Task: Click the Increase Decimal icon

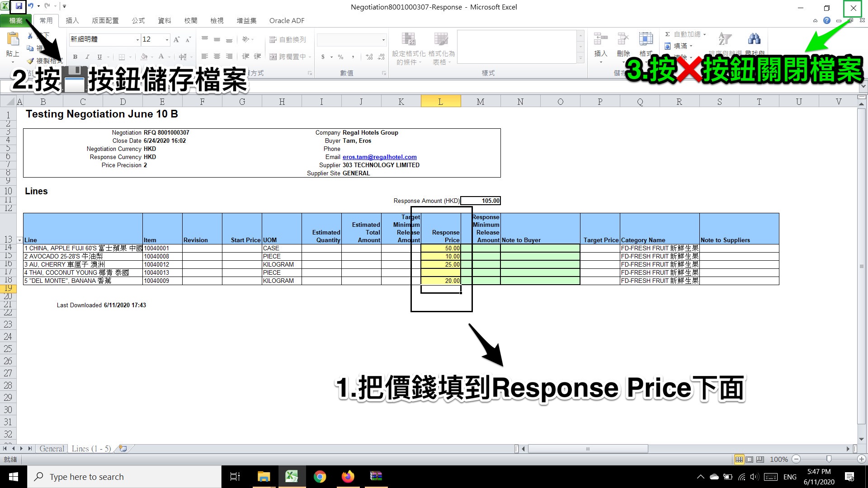Action: [x=369, y=57]
